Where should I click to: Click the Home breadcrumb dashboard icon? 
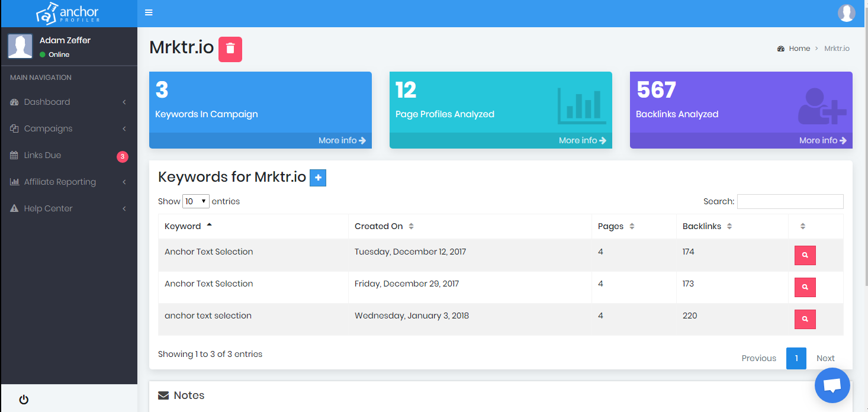[x=781, y=49]
